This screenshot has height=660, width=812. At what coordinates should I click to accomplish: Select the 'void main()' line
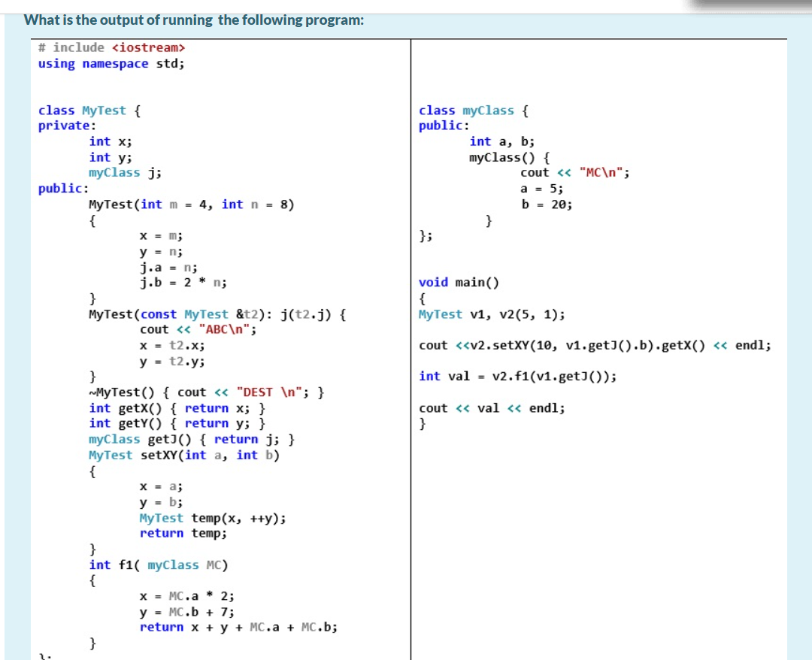pyautogui.click(x=459, y=283)
